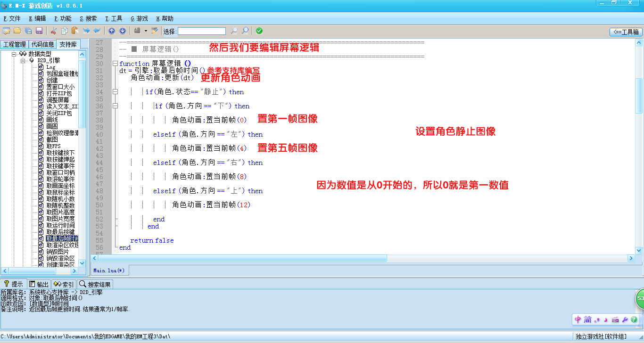Image resolution: width=644 pixels, height=343 pixels.
Task: Fold the if block at line 34
Action: tap(115, 92)
